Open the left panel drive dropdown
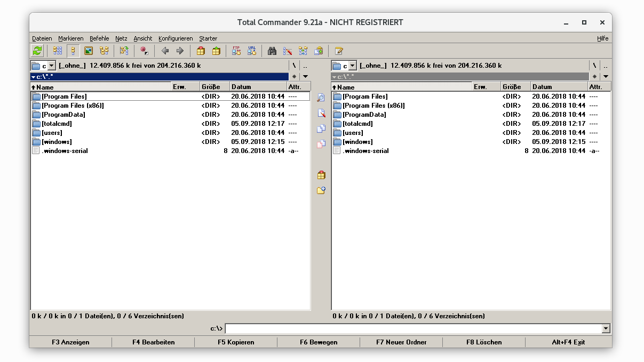Image resolution: width=644 pixels, height=362 pixels. (x=51, y=66)
